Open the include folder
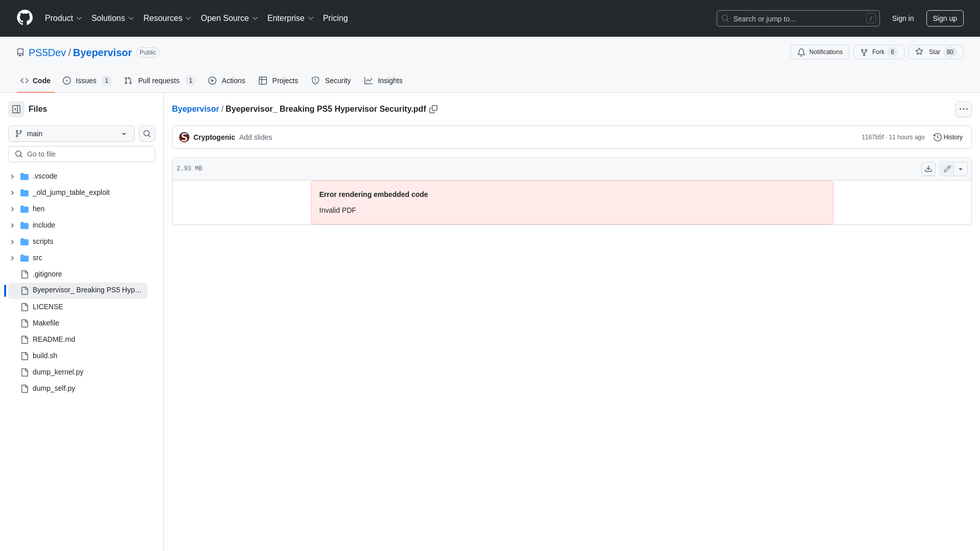This screenshot has height=551, width=980. pos(44,225)
